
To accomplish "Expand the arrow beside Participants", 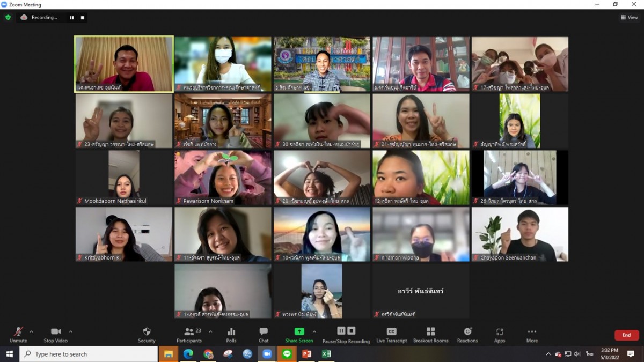I will 210,331.
